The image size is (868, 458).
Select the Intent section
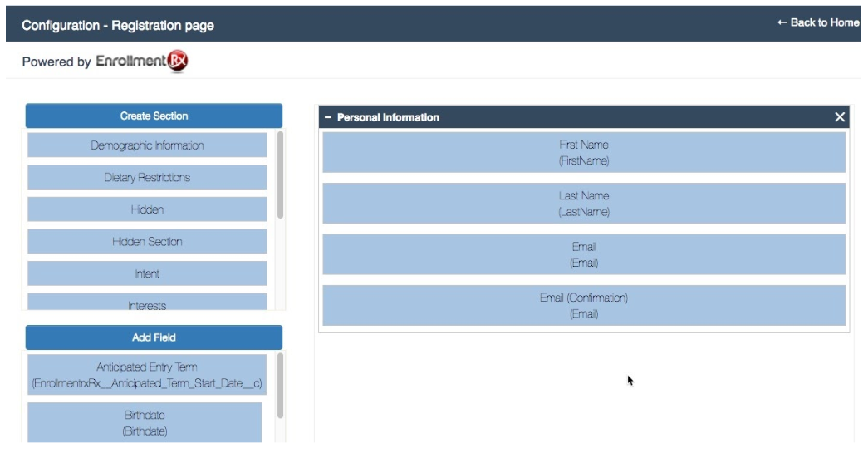coord(147,273)
